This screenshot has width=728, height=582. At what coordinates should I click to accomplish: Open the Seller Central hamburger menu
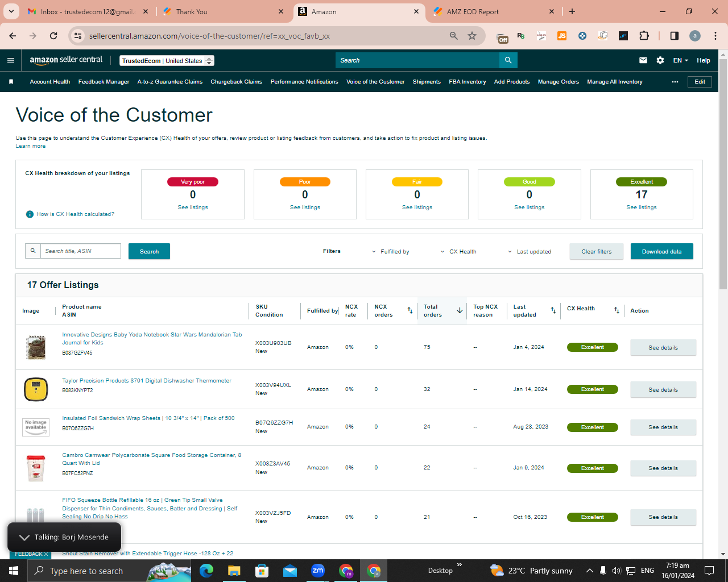11,60
